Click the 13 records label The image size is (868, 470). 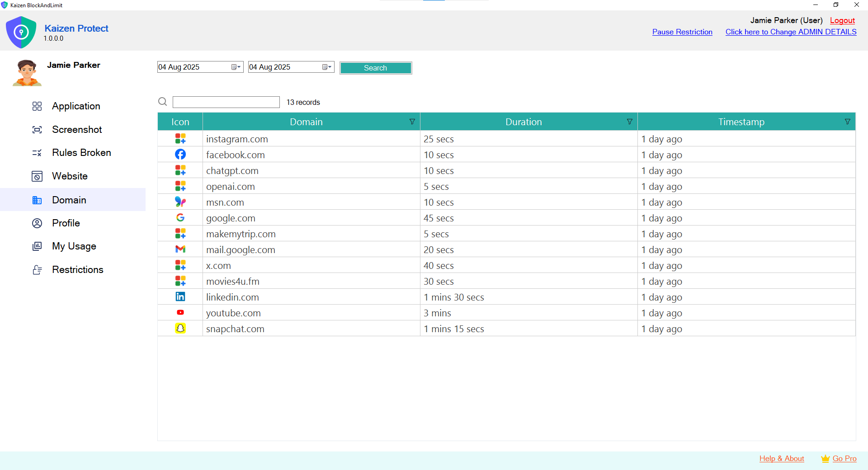click(303, 102)
